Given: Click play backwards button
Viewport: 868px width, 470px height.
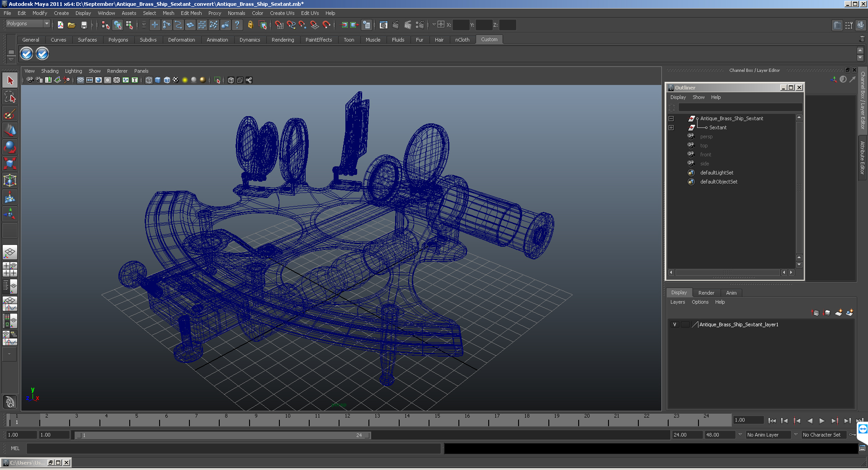Looking at the screenshot, I should pyautogui.click(x=810, y=421).
